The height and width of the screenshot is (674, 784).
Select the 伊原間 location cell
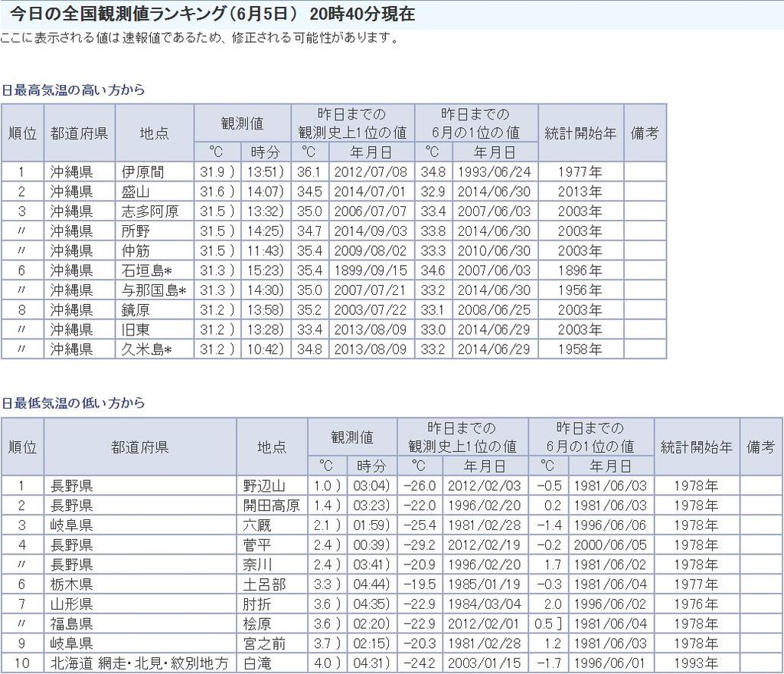[143, 172]
